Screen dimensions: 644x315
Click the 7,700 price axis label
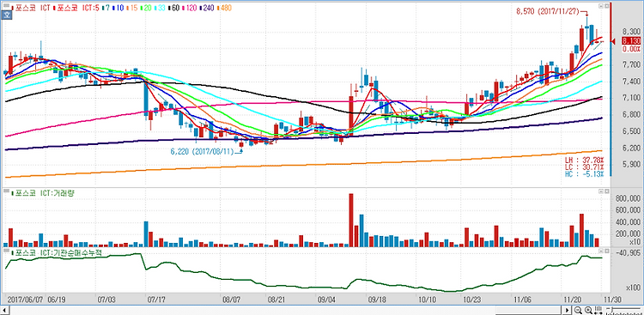click(631, 65)
